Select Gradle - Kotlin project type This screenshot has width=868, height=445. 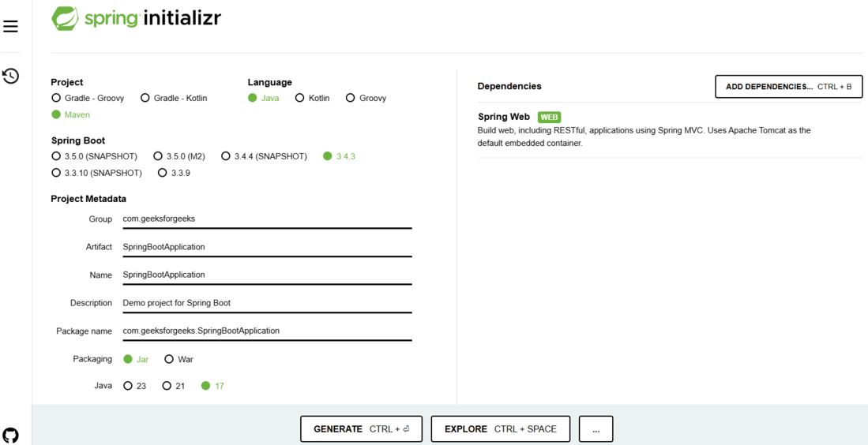click(x=145, y=98)
